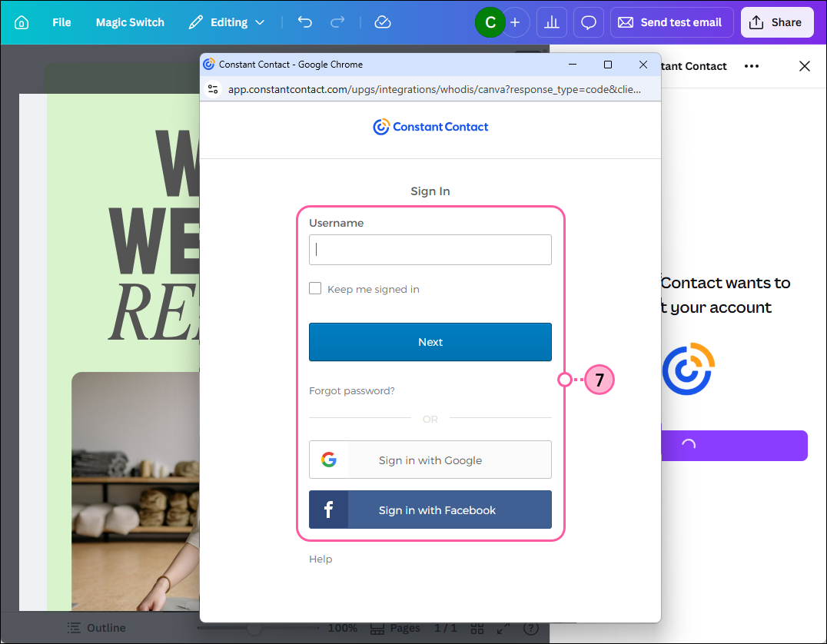This screenshot has width=827, height=644.
Task: Open the comments speech bubble icon
Action: point(589,22)
